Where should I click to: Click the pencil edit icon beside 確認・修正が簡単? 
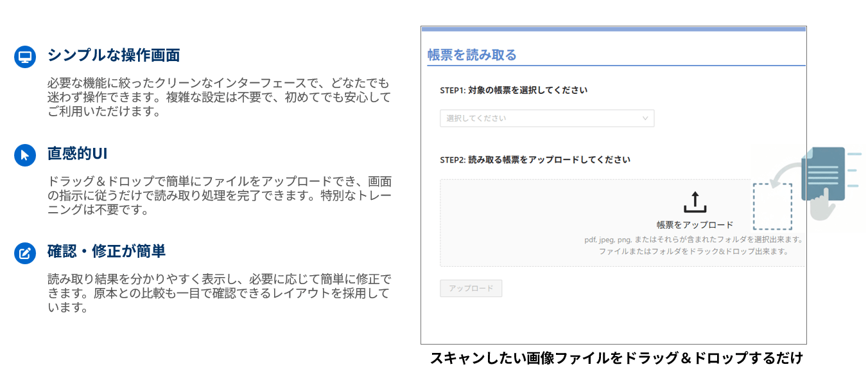(x=25, y=253)
